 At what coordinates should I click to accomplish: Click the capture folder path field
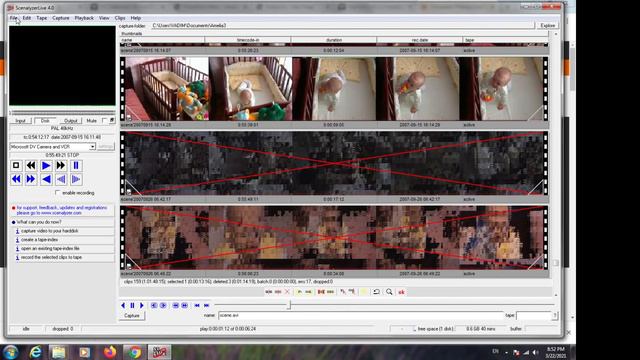(342, 25)
